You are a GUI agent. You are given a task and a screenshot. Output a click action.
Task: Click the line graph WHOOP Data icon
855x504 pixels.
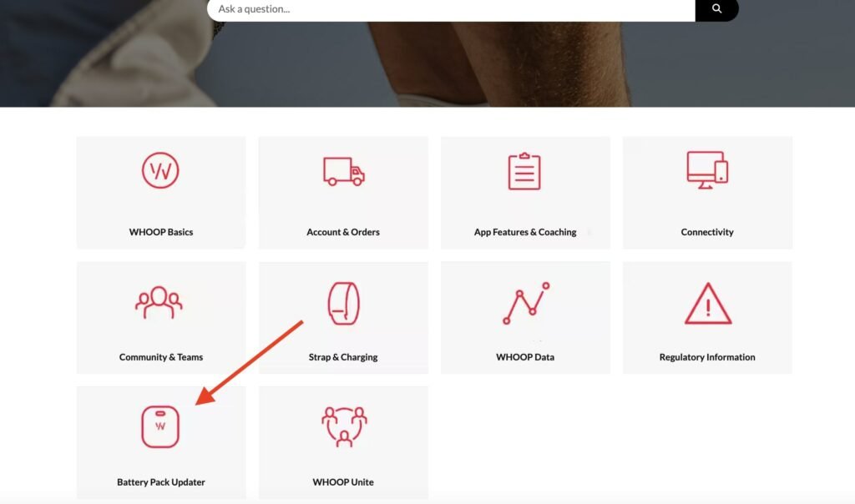click(x=526, y=303)
